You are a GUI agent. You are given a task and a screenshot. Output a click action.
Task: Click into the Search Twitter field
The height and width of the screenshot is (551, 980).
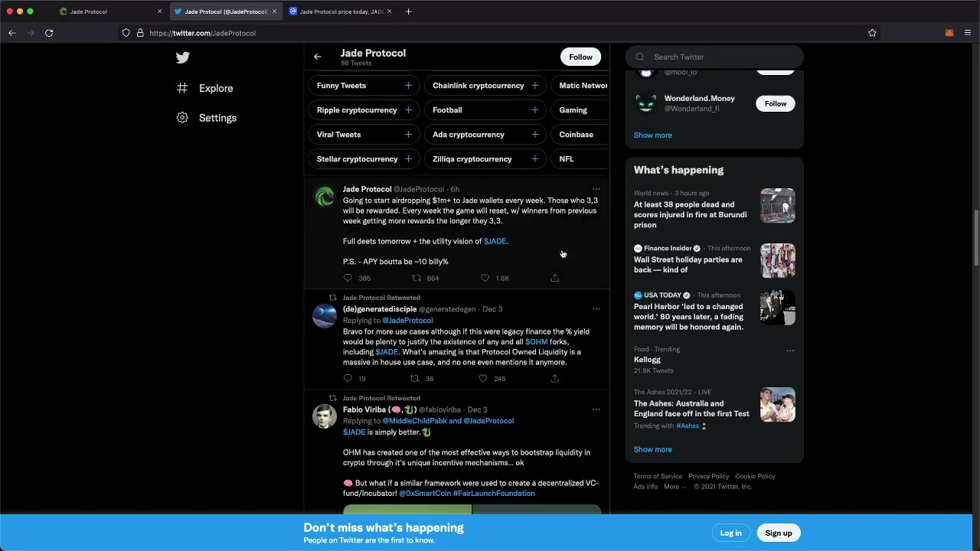tap(714, 57)
